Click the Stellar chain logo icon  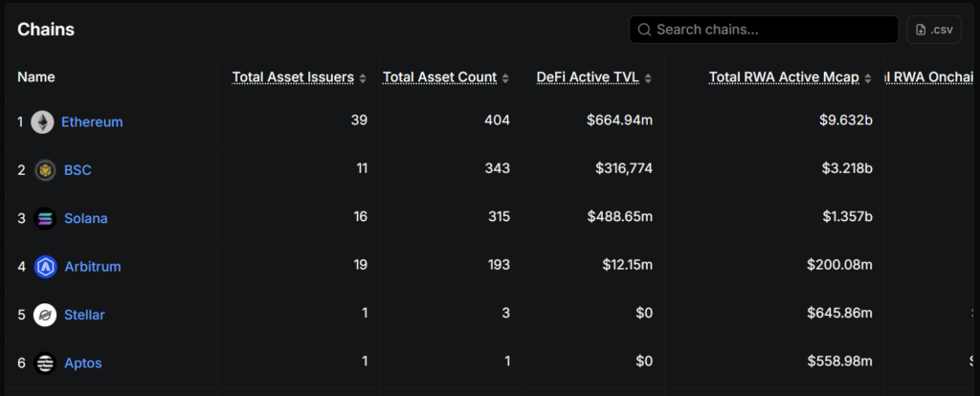[45, 315]
